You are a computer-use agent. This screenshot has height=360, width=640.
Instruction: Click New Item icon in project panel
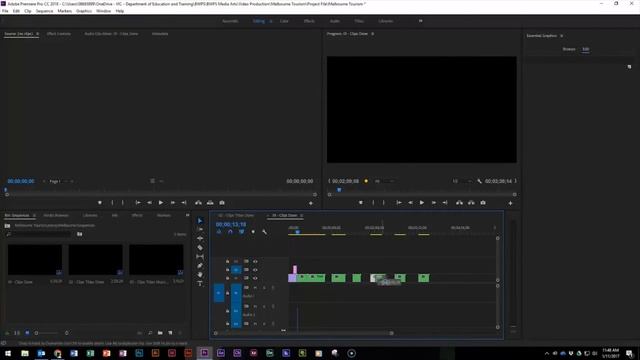[170, 333]
